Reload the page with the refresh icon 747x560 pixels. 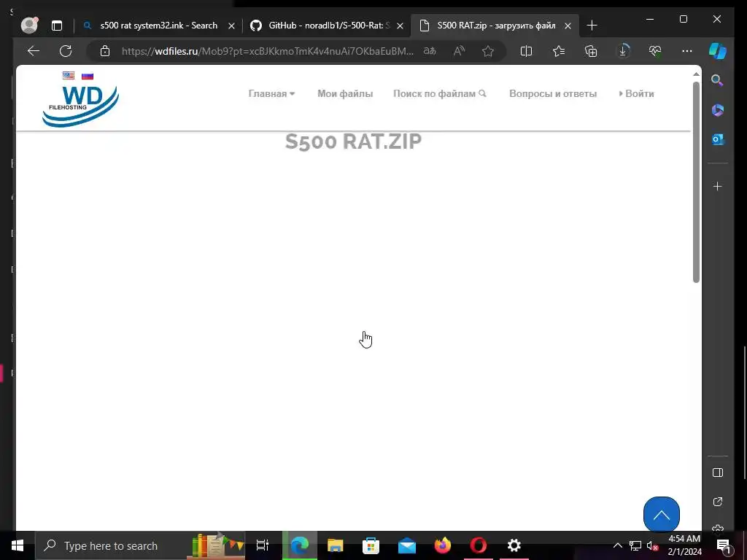click(66, 51)
